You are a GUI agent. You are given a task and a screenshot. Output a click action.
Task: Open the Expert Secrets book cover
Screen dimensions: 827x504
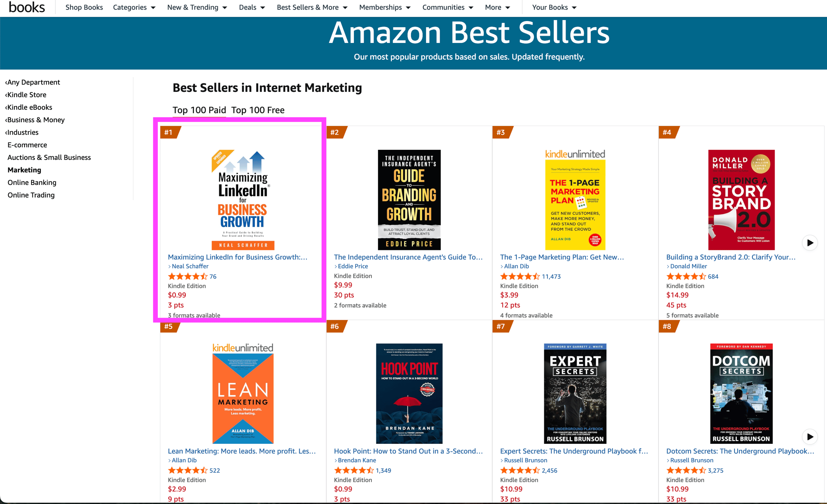[x=575, y=393]
